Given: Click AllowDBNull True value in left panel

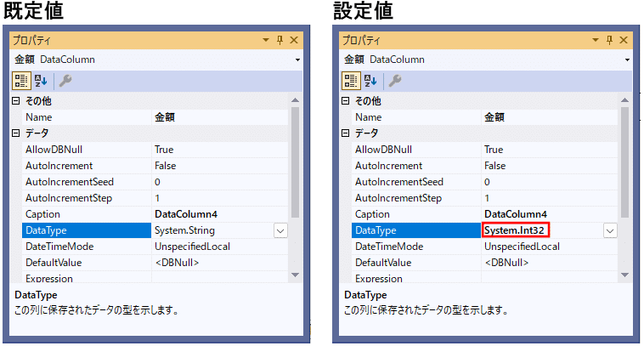Looking at the screenshot, I should 164,150.
